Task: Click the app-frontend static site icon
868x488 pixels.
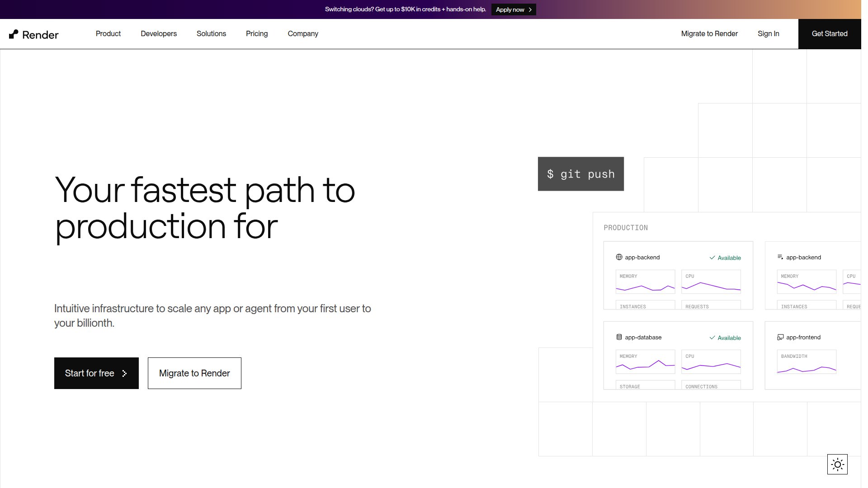Action: tap(780, 337)
